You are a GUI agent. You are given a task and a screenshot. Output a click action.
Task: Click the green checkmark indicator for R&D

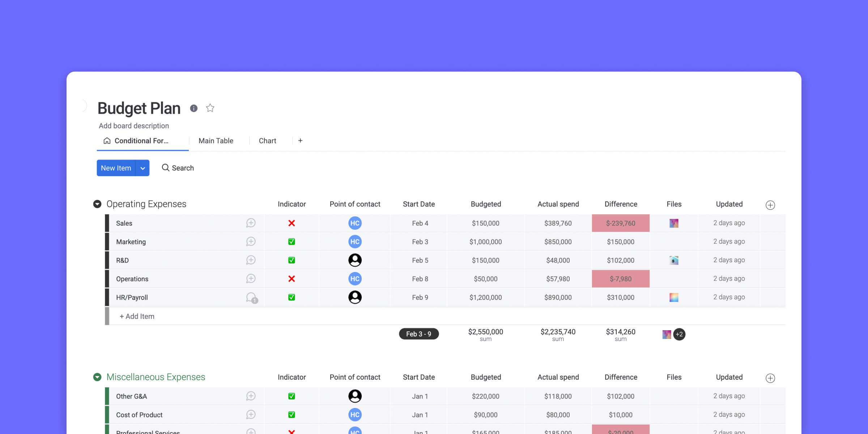(x=291, y=260)
